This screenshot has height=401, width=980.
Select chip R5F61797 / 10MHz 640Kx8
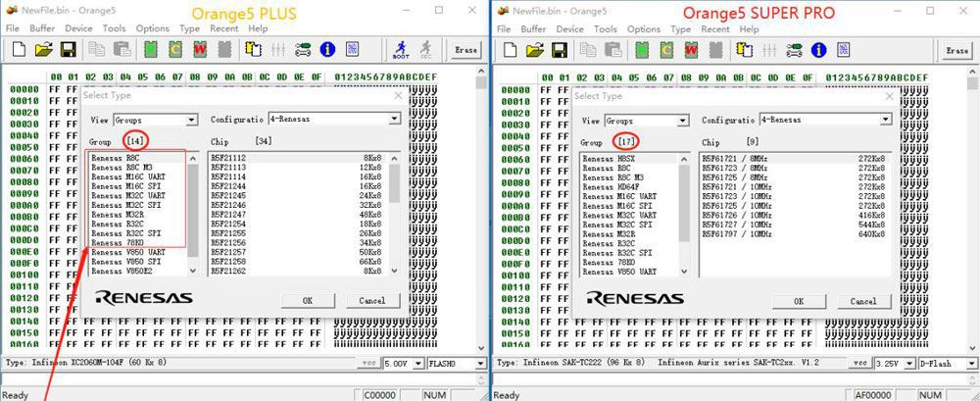coord(794,233)
